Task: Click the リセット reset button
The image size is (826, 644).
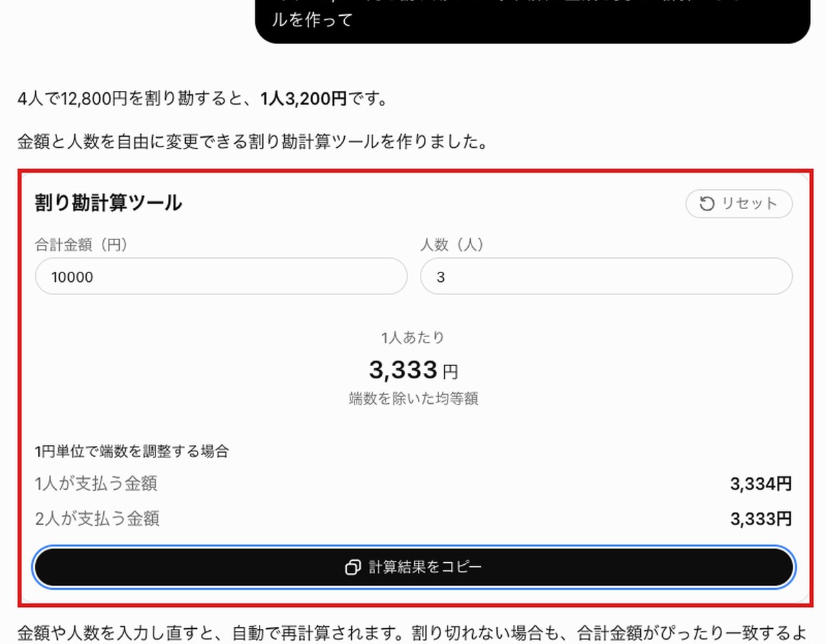Action: [739, 204]
